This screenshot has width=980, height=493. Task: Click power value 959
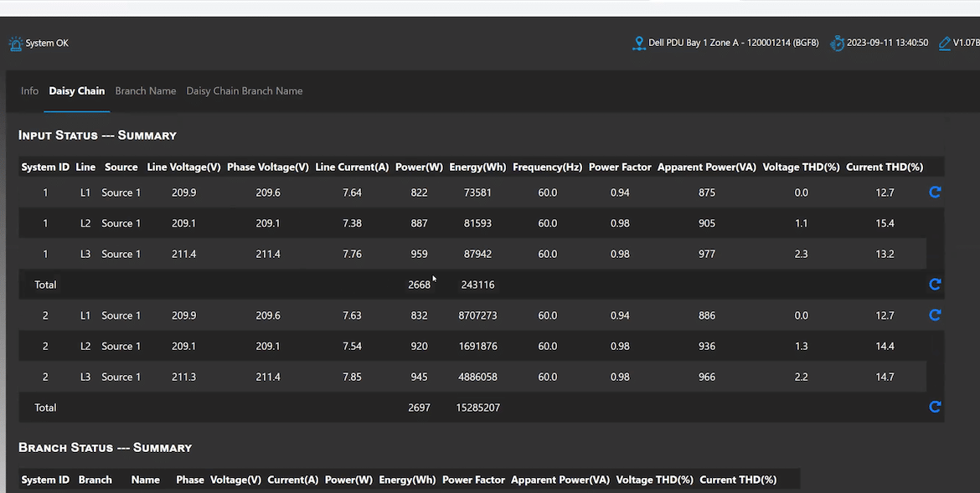419,254
